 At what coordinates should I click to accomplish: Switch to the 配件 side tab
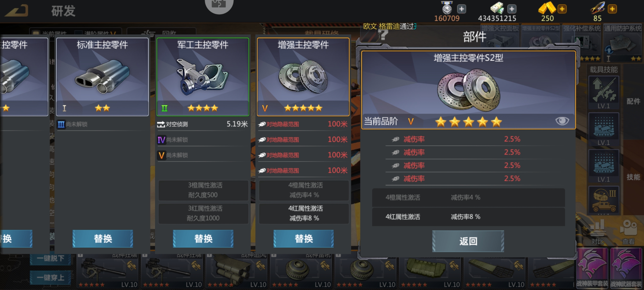coord(633,102)
